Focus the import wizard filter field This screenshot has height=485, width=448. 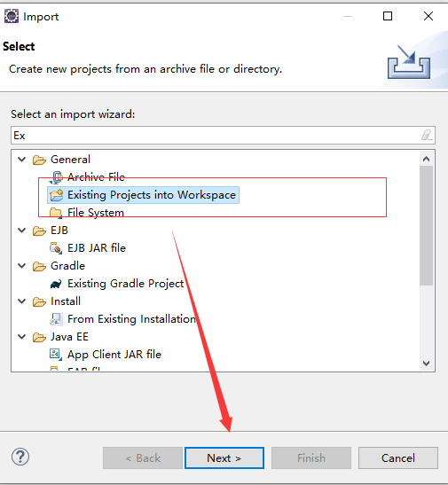point(223,135)
